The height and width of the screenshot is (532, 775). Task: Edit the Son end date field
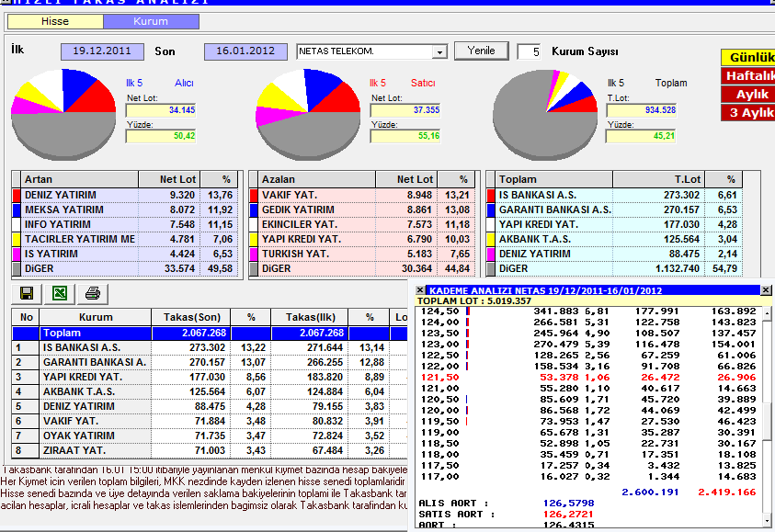click(245, 51)
